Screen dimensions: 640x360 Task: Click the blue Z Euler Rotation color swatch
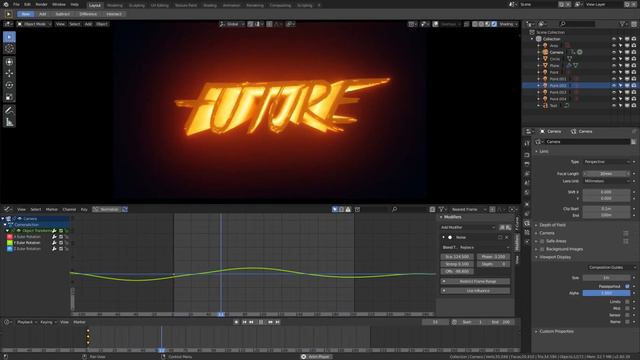point(10,249)
